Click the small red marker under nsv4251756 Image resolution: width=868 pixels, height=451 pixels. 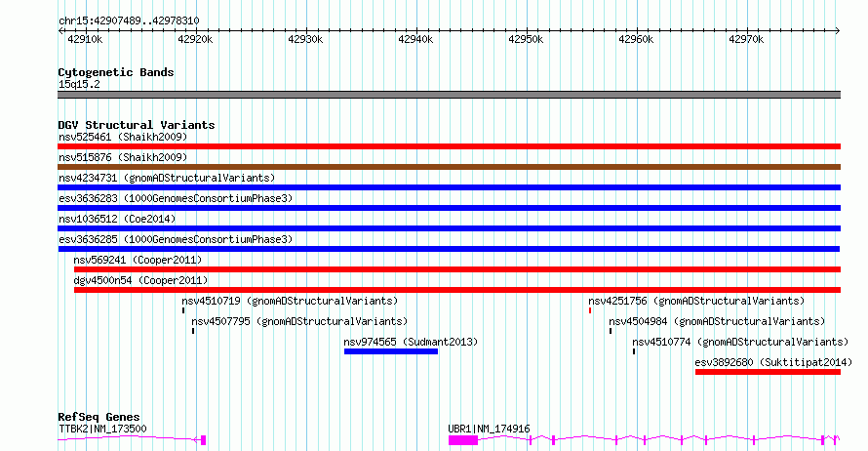pos(590,310)
